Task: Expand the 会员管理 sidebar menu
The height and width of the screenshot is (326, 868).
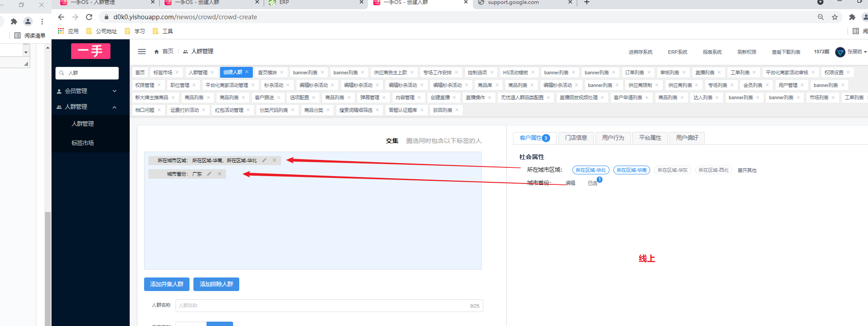Action: (x=91, y=91)
